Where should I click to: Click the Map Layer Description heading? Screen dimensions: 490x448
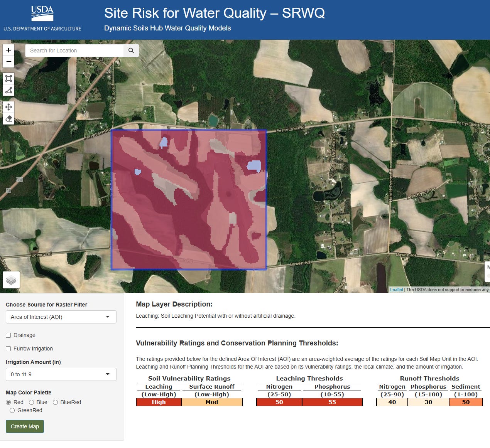tap(174, 304)
